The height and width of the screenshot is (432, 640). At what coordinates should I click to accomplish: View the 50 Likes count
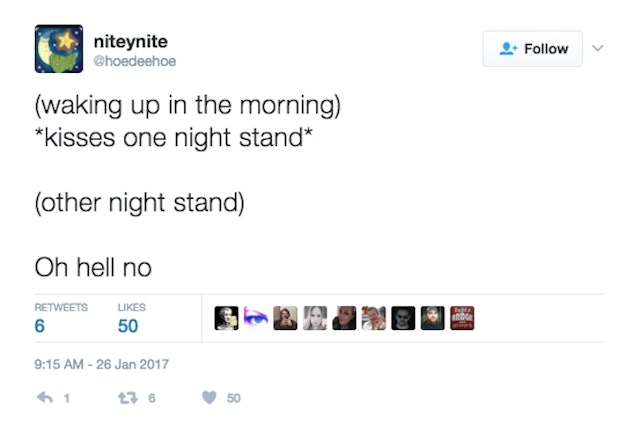coord(128,326)
